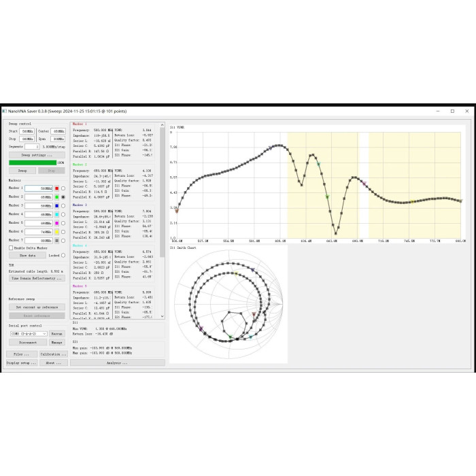
Task: Click the Marker 4 data heading
Action: 80,245
